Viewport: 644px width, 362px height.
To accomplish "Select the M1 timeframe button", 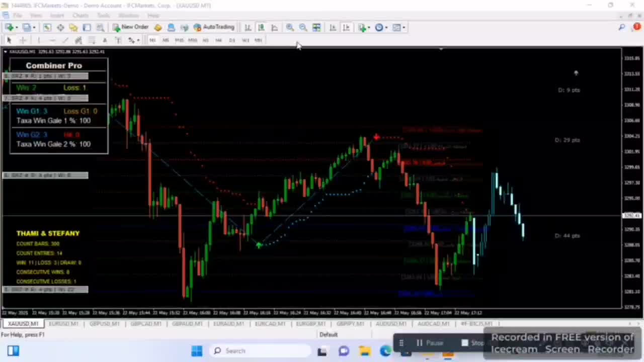I will (152, 40).
